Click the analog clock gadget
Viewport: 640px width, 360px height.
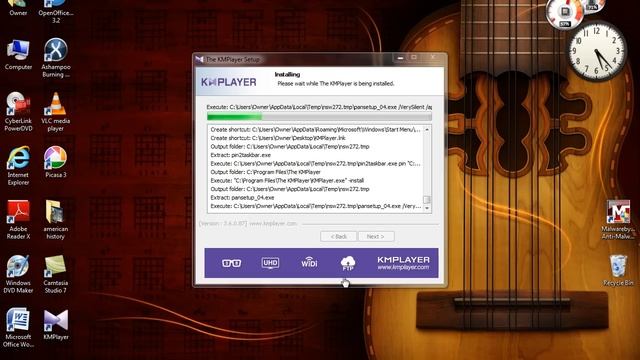597,51
